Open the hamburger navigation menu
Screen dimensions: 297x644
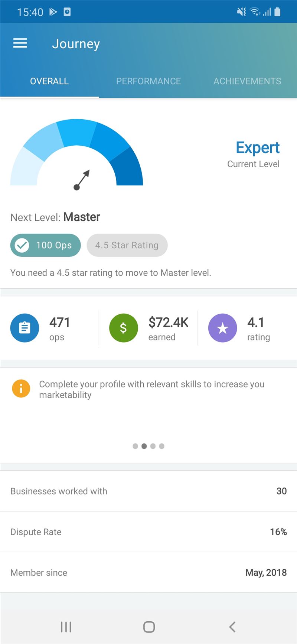click(x=20, y=43)
